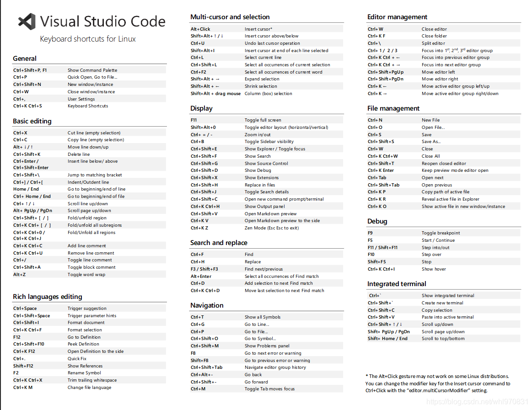Click 'Show all Symbols' text
The width and height of the screenshot is (532, 410).
(x=263, y=317)
